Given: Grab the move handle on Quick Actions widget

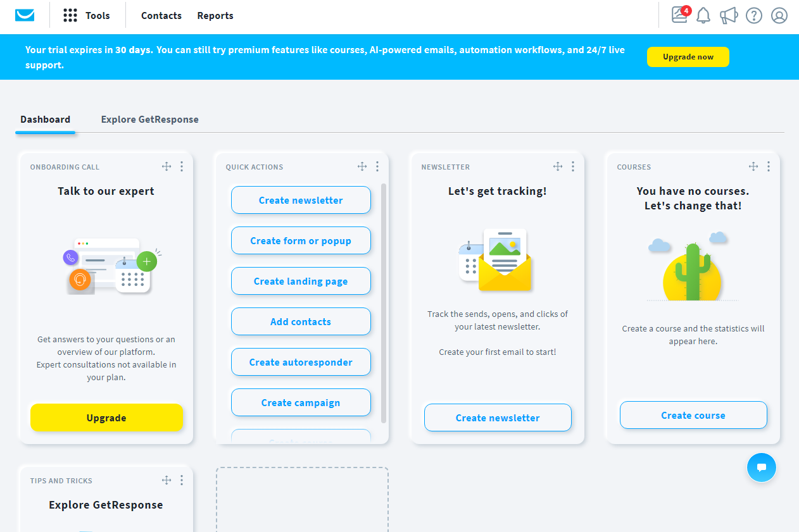Looking at the screenshot, I should tap(362, 166).
